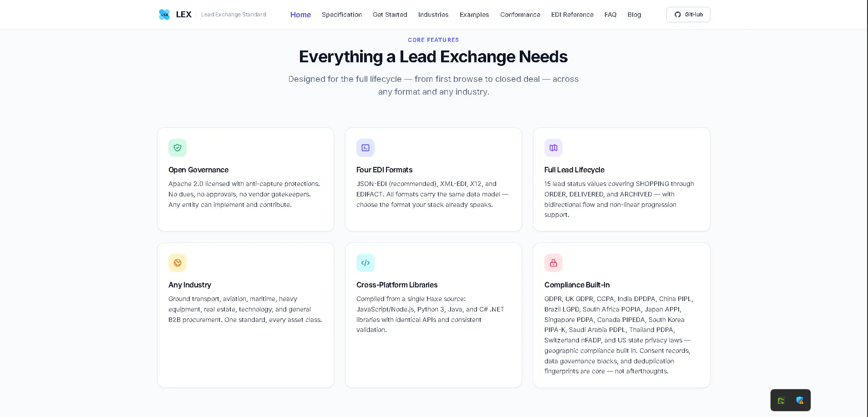The image size is (868, 417).
Task: Click the map icon for Full Lead Lifecycle
Action: tap(553, 148)
